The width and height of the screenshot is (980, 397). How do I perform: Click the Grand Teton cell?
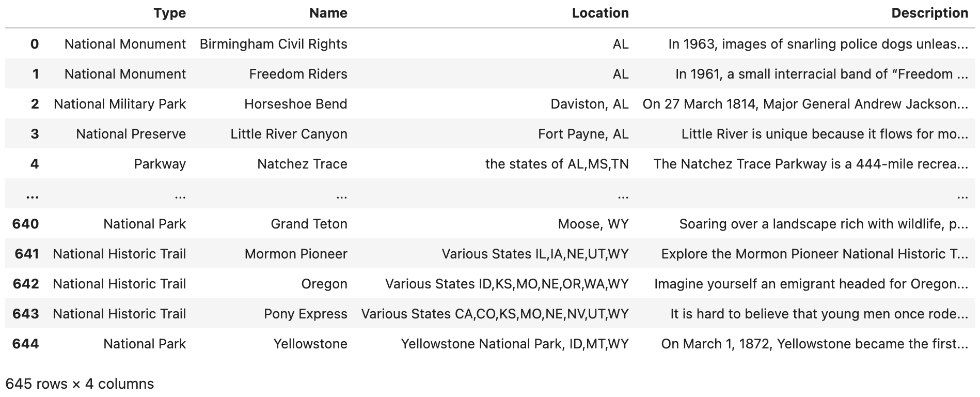[309, 224]
